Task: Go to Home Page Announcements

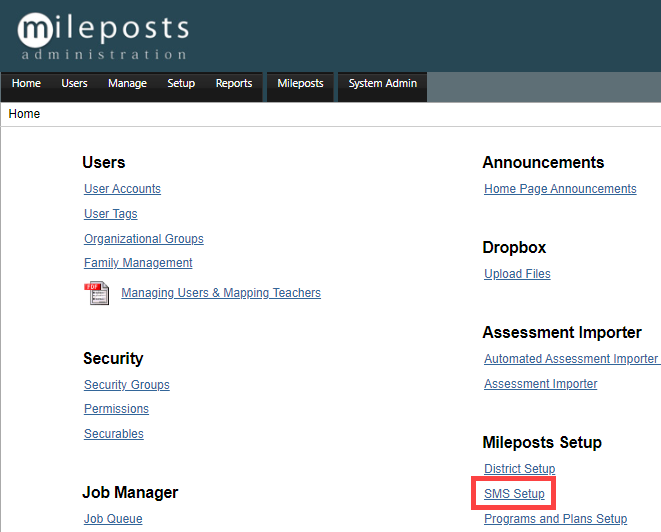Action: (x=560, y=189)
